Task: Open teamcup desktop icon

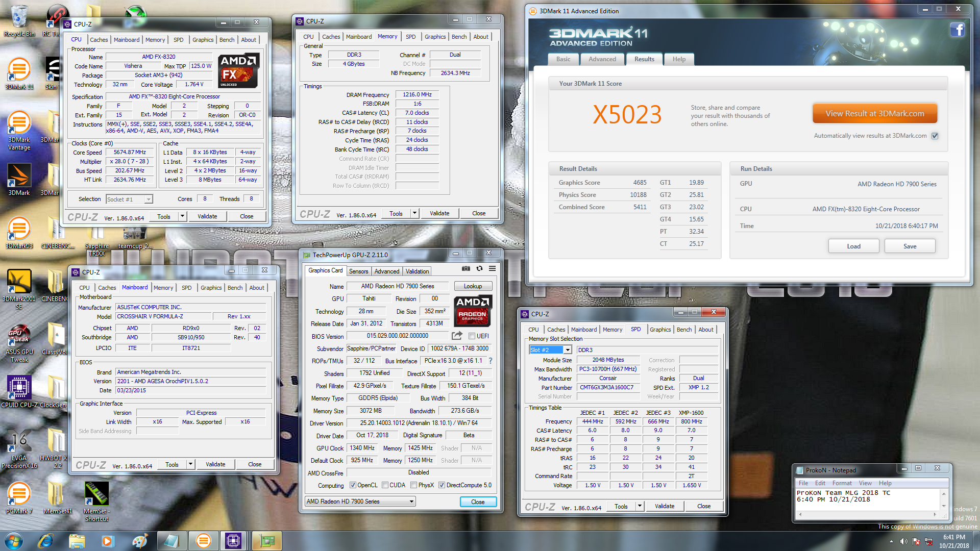Action: pyautogui.click(x=135, y=238)
